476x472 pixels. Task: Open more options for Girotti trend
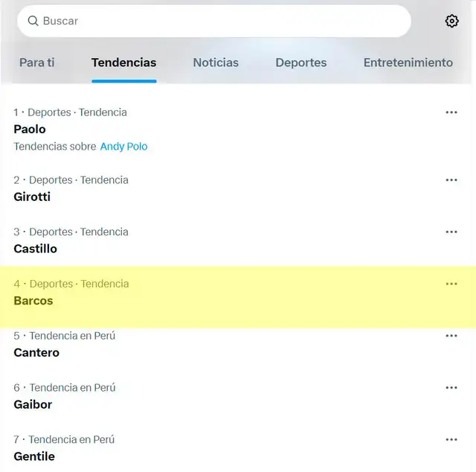pos(451,180)
